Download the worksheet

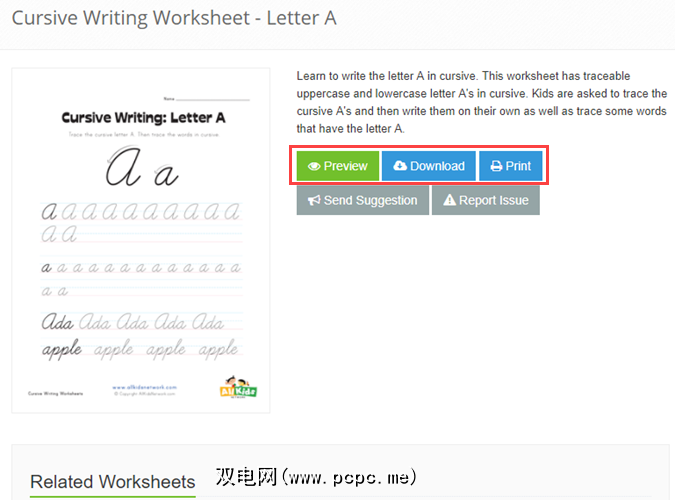429,166
